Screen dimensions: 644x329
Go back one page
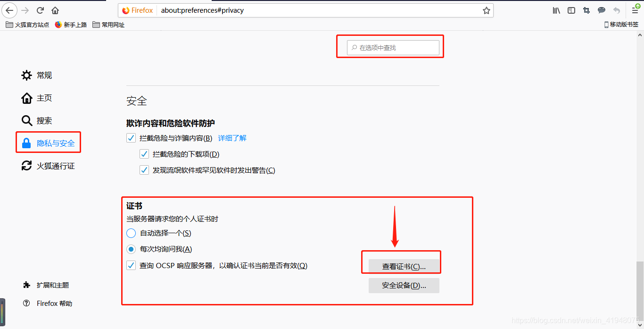[x=10, y=10]
